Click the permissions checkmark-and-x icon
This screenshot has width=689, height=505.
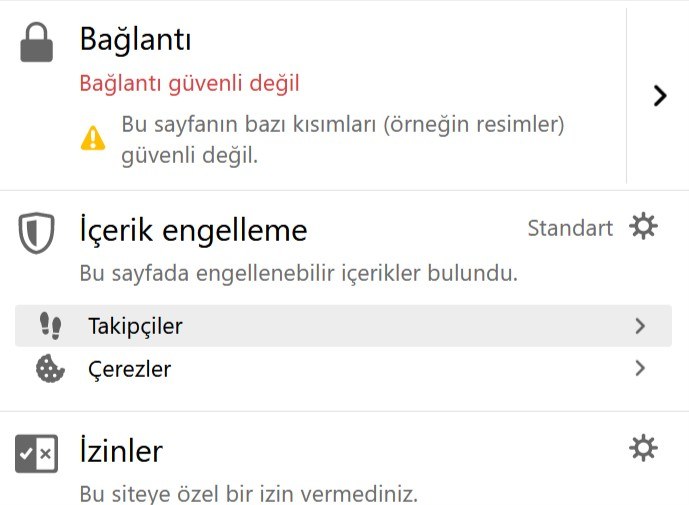pyautogui.click(x=36, y=454)
